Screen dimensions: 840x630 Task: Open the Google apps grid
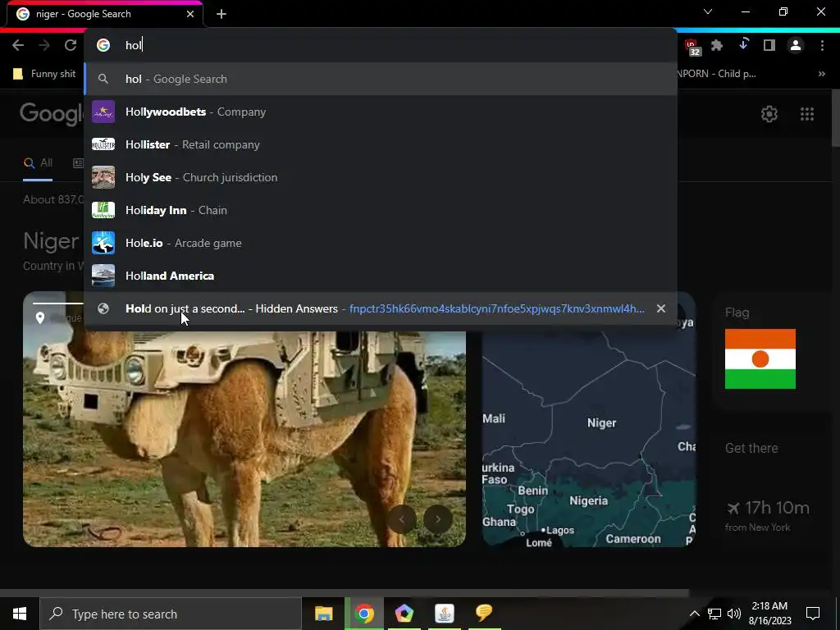point(807,113)
